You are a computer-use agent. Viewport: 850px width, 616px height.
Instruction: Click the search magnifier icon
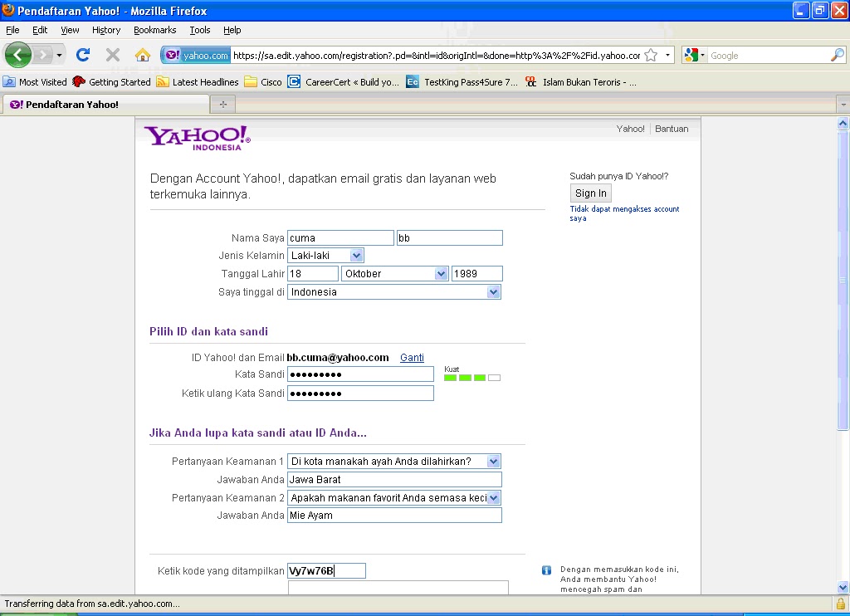[x=837, y=55]
